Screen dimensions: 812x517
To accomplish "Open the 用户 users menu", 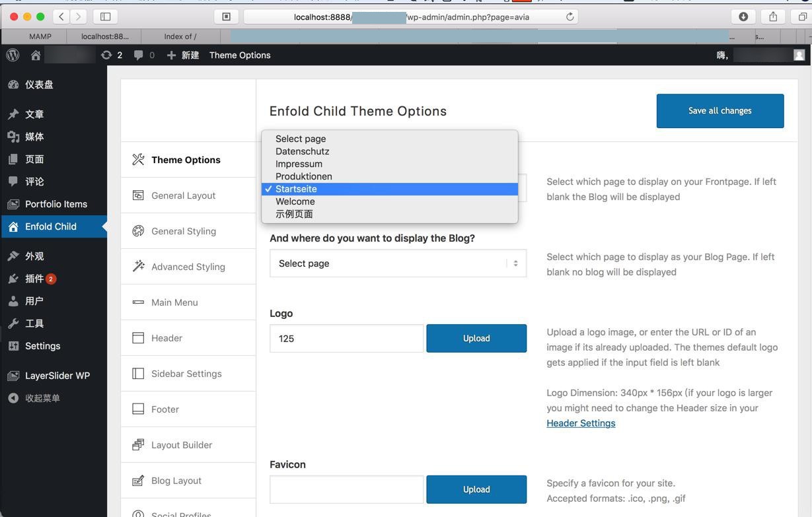I will click(x=54, y=301).
